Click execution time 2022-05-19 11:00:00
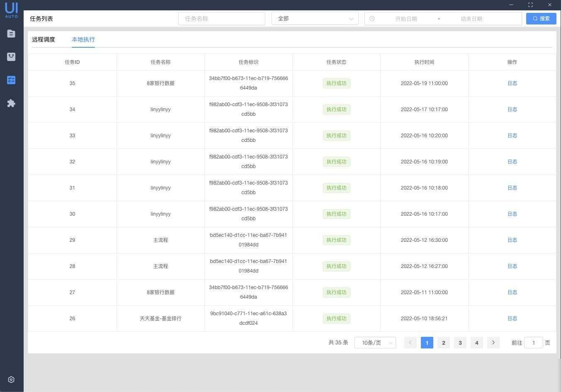561x392 pixels. pos(424,83)
